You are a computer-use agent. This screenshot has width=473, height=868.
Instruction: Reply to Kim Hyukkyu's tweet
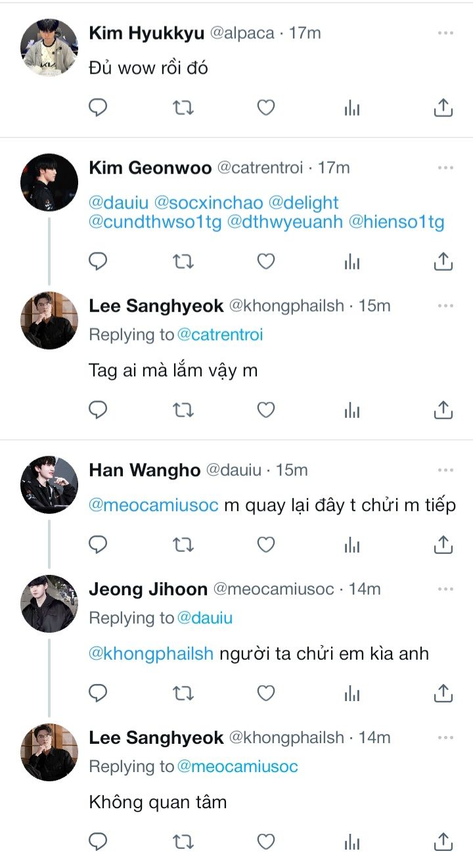tap(98, 108)
